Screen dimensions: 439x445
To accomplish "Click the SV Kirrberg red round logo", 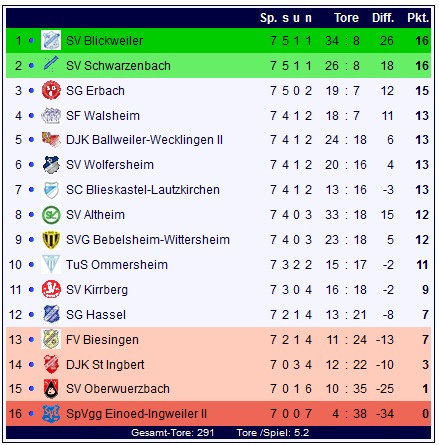I will click(51, 289).
